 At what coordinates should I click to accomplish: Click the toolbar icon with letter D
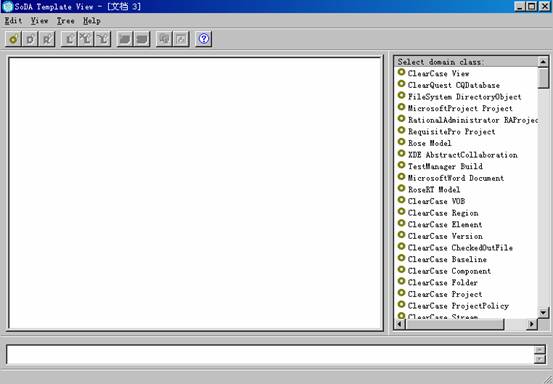point(30,39)
